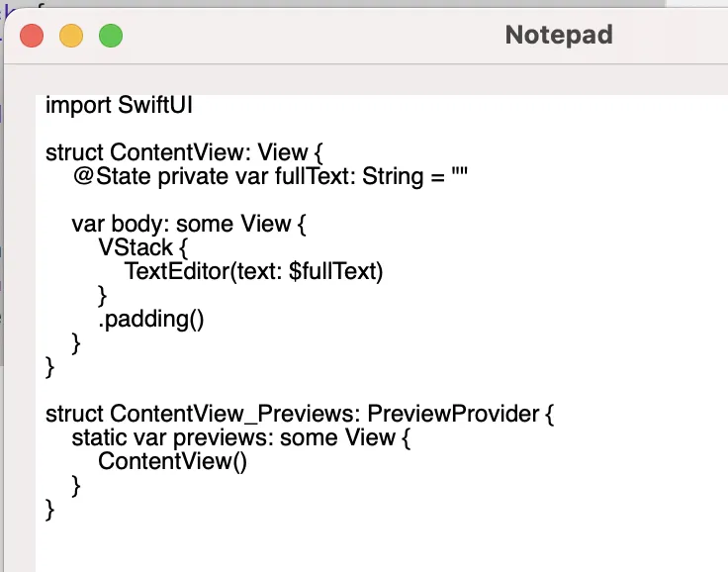
Task: Click the word 'String' in fullText declaration
Action: click(393, 176)
